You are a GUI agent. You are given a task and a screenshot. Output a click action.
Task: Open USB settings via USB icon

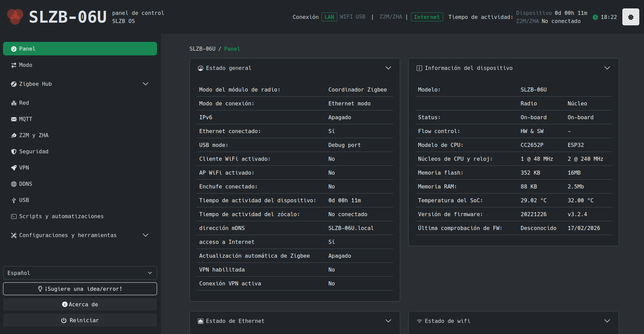pos(14,200)
